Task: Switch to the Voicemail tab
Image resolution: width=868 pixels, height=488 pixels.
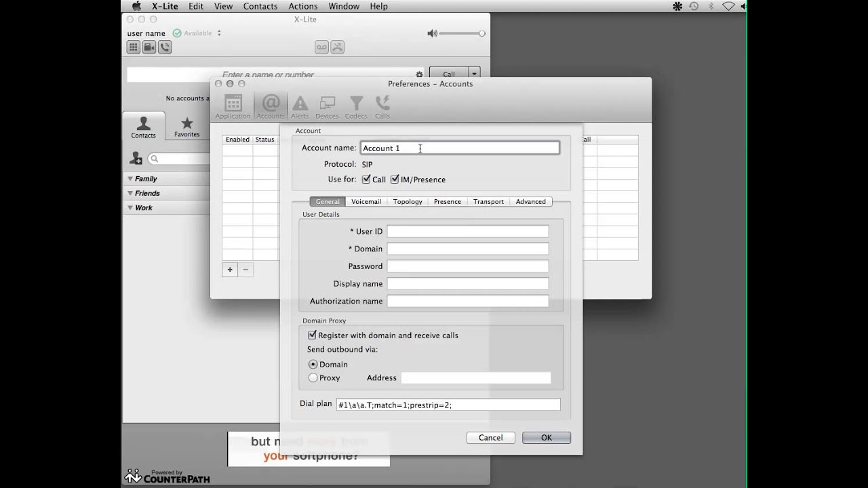Action: tap(366, 201)
